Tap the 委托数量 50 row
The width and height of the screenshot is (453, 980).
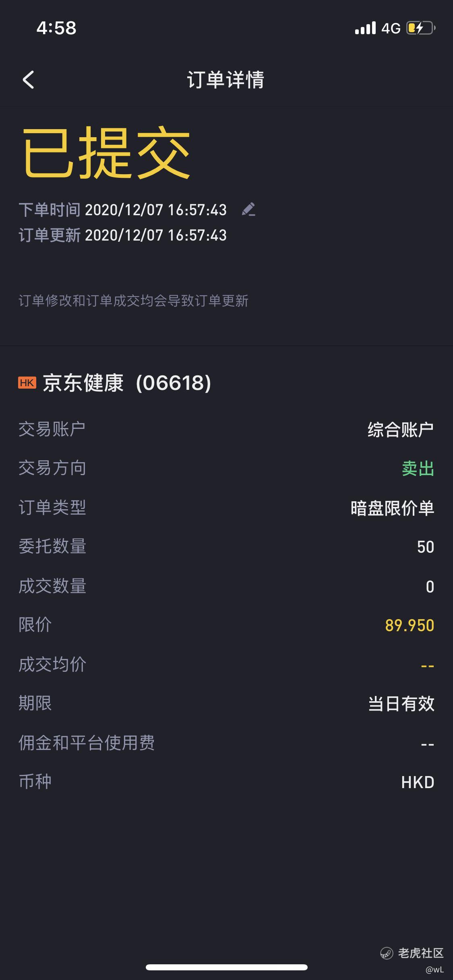226,547
